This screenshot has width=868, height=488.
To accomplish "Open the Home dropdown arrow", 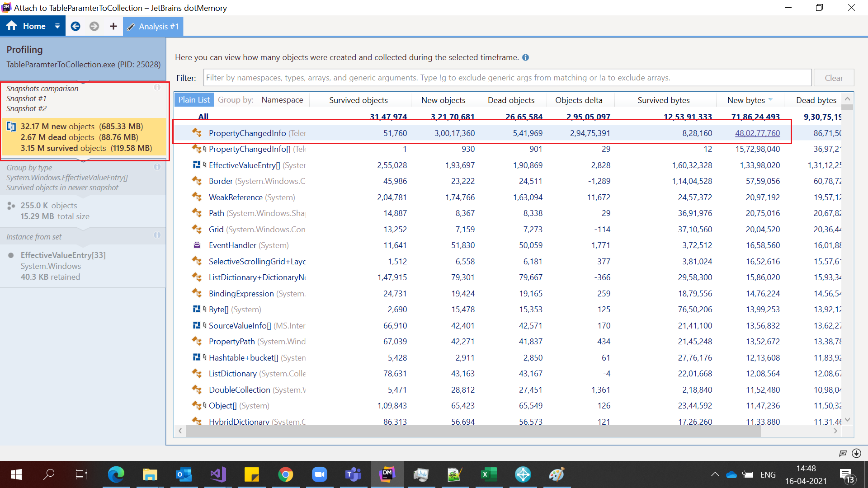I will point(57,26).
